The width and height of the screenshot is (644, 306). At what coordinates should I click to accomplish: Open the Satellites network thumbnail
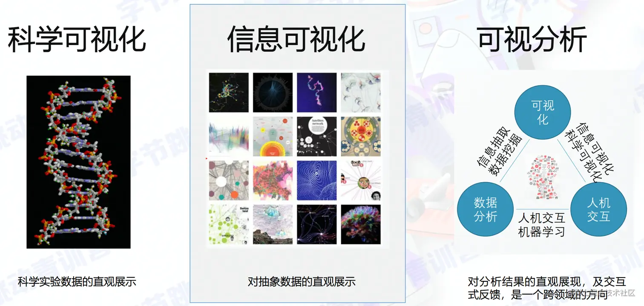(316, 137)
